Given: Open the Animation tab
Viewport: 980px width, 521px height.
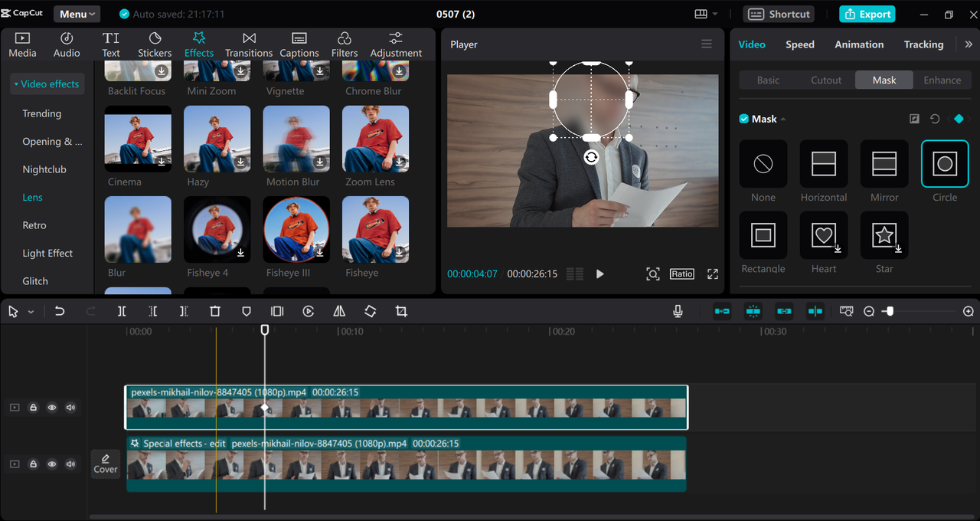Looking at the screenshot, I should tap(859, 44).
